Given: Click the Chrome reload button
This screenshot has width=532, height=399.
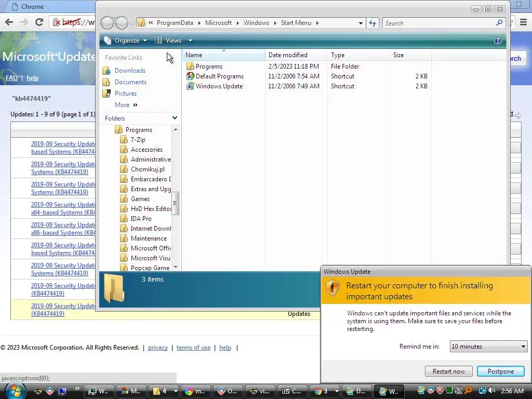Looking at the screenshot, I should coord(39,22).
